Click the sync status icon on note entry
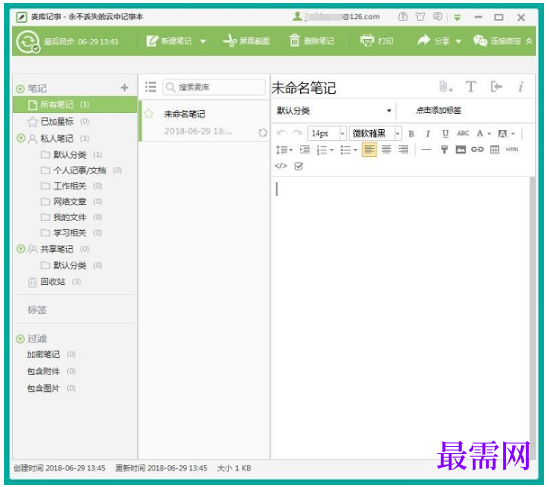The image size is (549, 487). [x=263, y=133]
